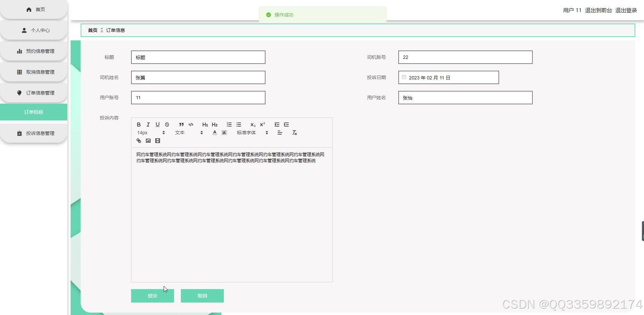Toggle italic formatting in the editor
This screenshot has height=315, width=644.
[148, 125]
